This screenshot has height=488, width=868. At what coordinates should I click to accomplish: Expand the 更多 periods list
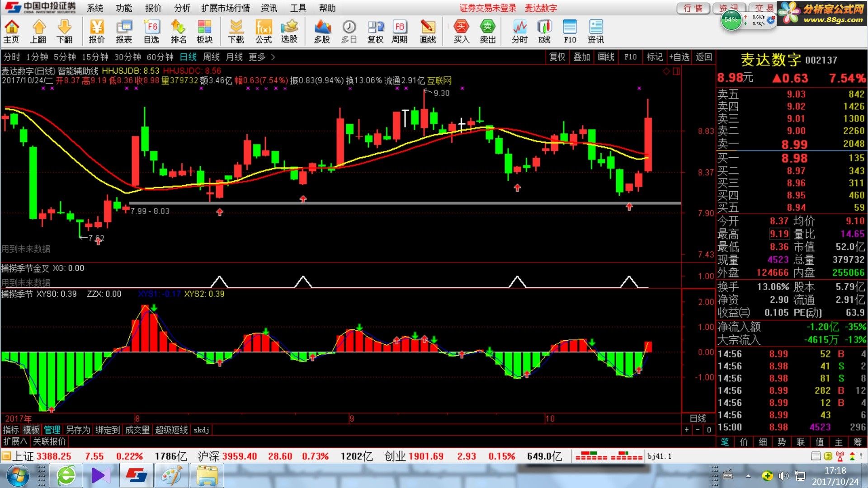[261, 57]
